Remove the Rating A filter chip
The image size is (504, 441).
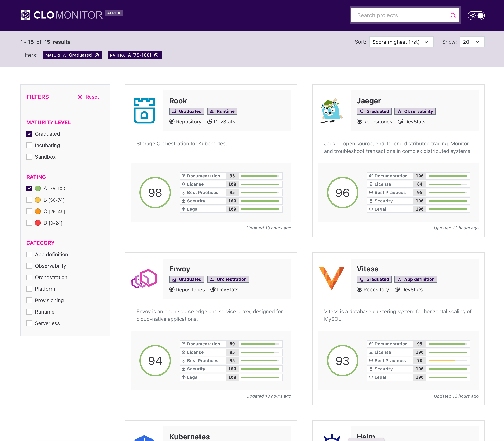pyautogui.click(x=156, y=55)
